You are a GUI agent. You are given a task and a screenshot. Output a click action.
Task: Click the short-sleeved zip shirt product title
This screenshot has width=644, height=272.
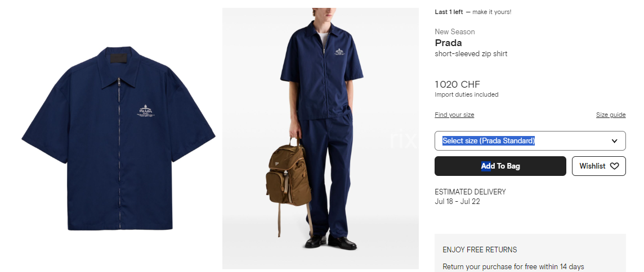click(x=471, y=54)
